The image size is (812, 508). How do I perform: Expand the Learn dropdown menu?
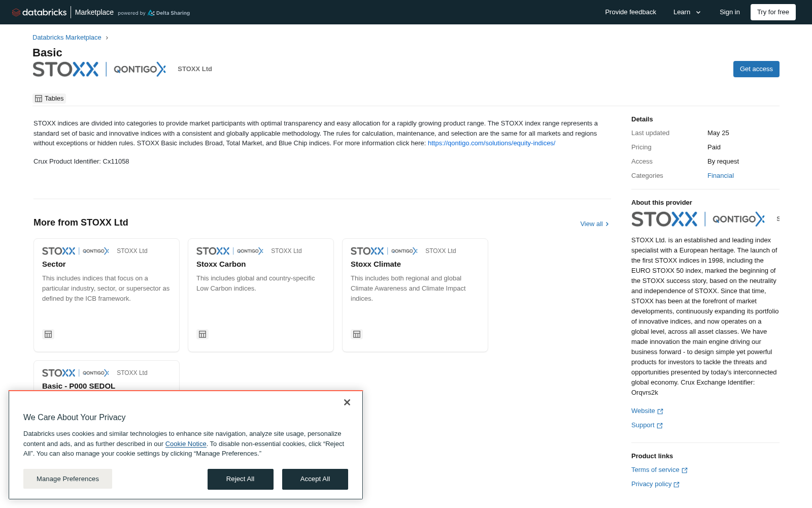click(x=687, y=12)
